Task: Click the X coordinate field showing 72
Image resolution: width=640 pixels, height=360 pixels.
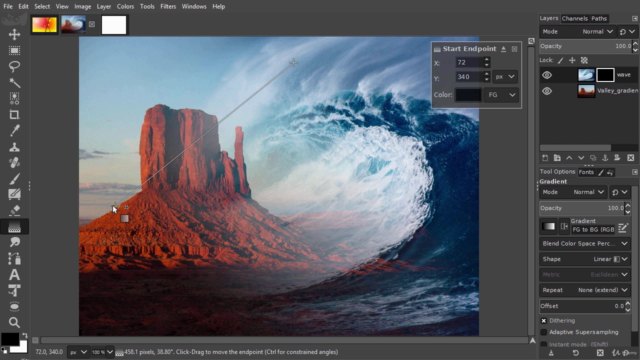Action: [x=469, y=62]
